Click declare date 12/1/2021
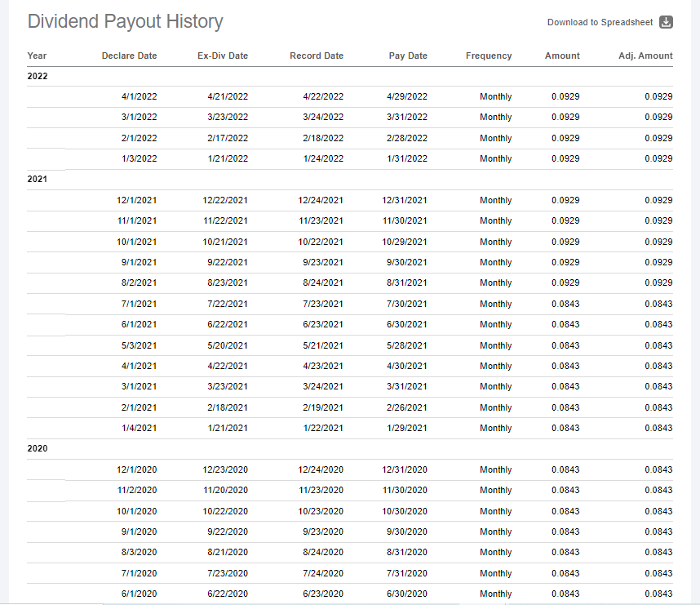 coord(136,200)
